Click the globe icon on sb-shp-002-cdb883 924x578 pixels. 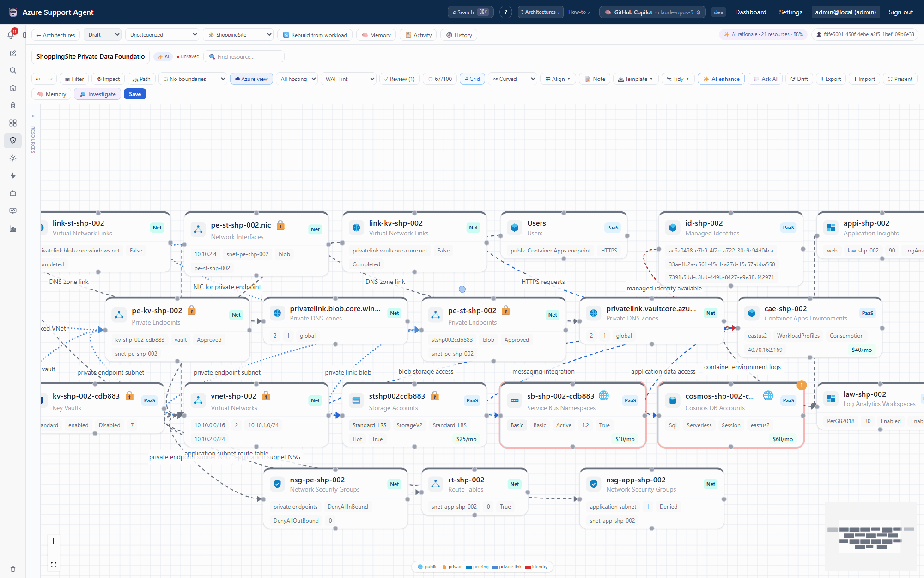click(x=603, y=395)
